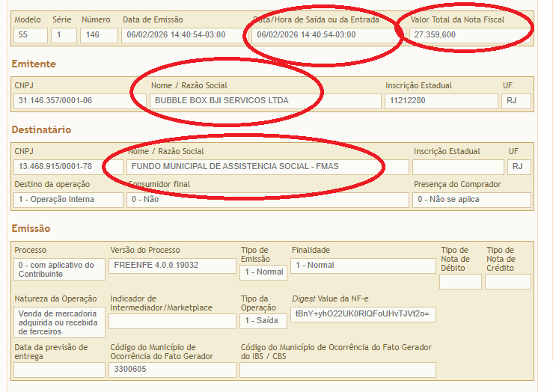The width and height of the screenshot is (553, 392).
Task: Click the Data de Emissão label
Action: 153,19
